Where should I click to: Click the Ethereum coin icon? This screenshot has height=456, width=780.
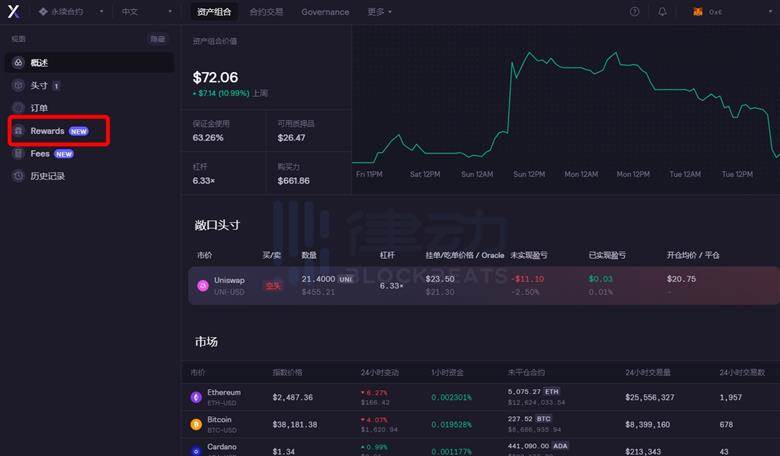coord(196,397)
